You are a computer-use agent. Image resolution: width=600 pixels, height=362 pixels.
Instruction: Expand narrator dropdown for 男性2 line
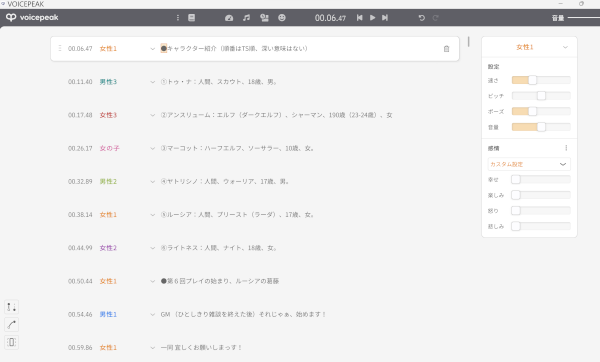click(x=153, y=182)
